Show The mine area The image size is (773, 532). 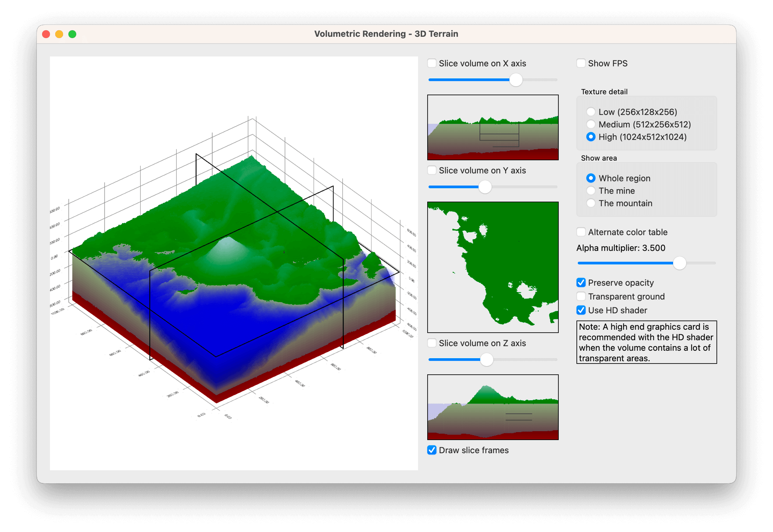[x=591, y=191]
